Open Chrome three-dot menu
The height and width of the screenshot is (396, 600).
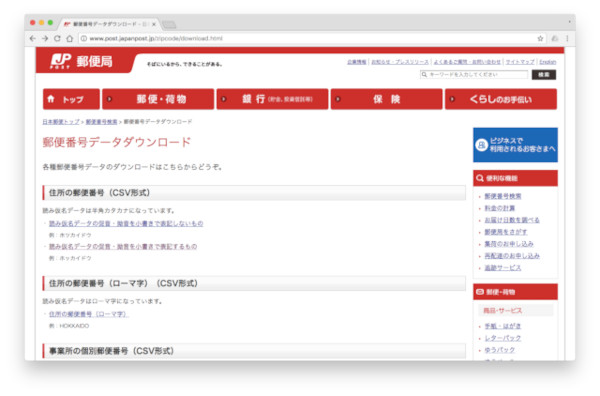tap(567, 39)
